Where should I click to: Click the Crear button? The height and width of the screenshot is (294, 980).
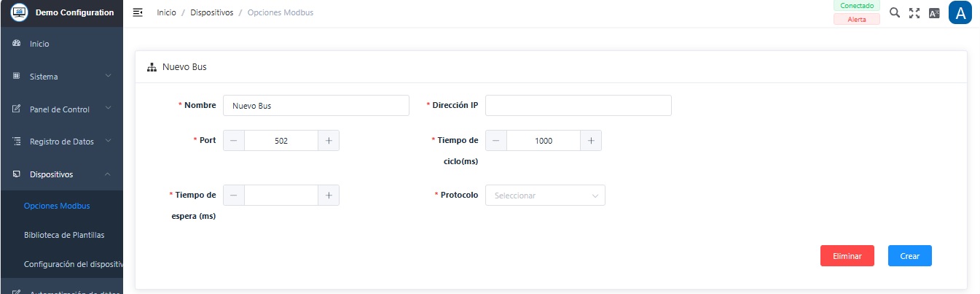909,256
